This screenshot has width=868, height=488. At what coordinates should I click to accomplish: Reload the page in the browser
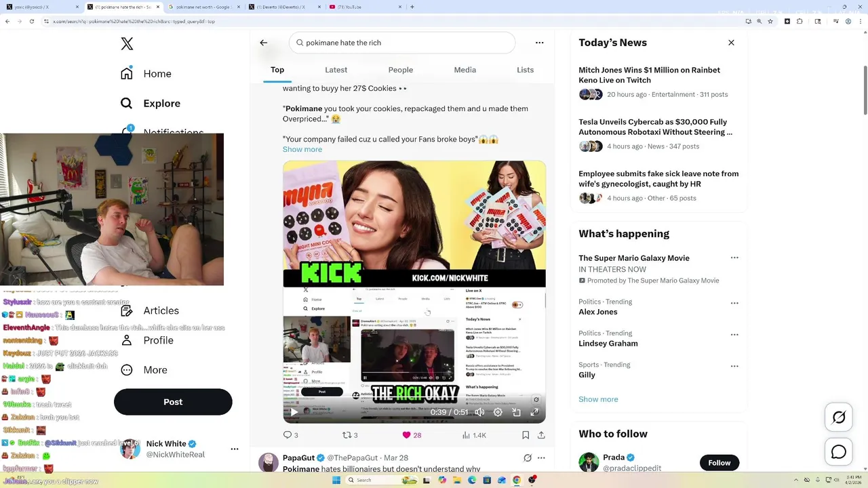[x=31, y=21]
